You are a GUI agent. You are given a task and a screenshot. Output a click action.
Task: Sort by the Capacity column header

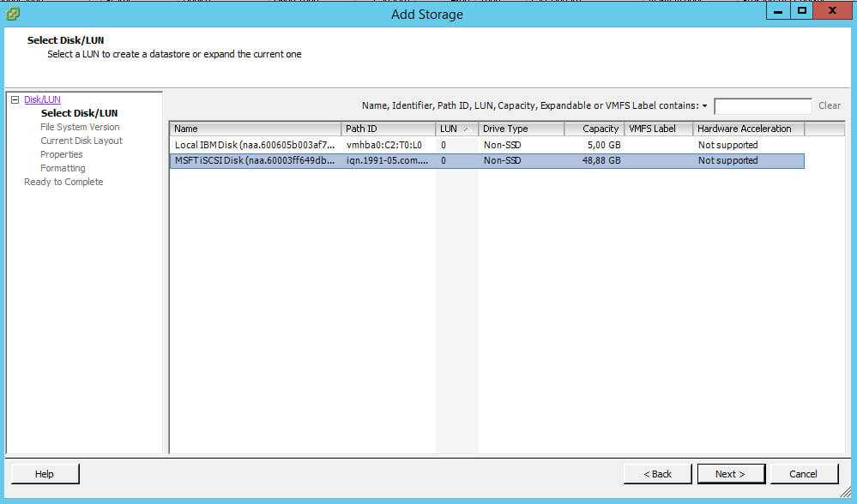(593, 129)
